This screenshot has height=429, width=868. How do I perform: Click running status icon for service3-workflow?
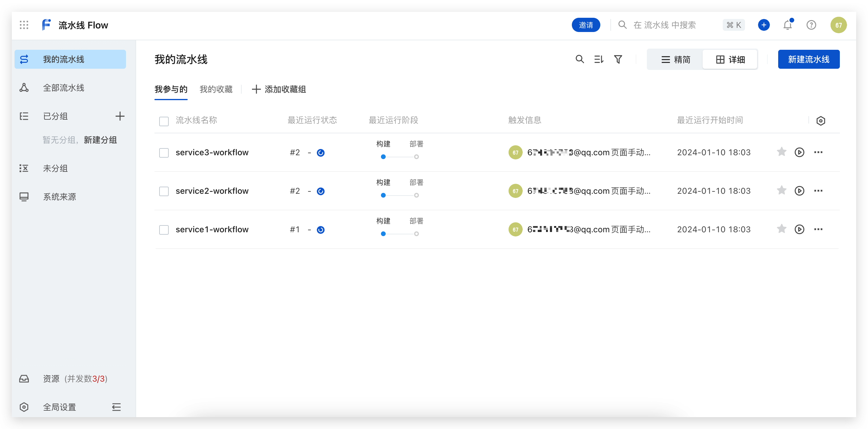(x=320, y=153)
